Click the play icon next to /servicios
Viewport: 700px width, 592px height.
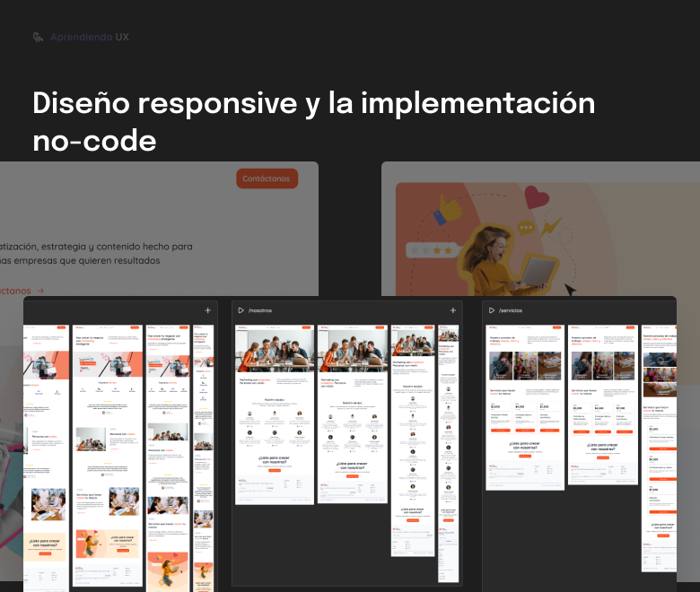(491, 310)
